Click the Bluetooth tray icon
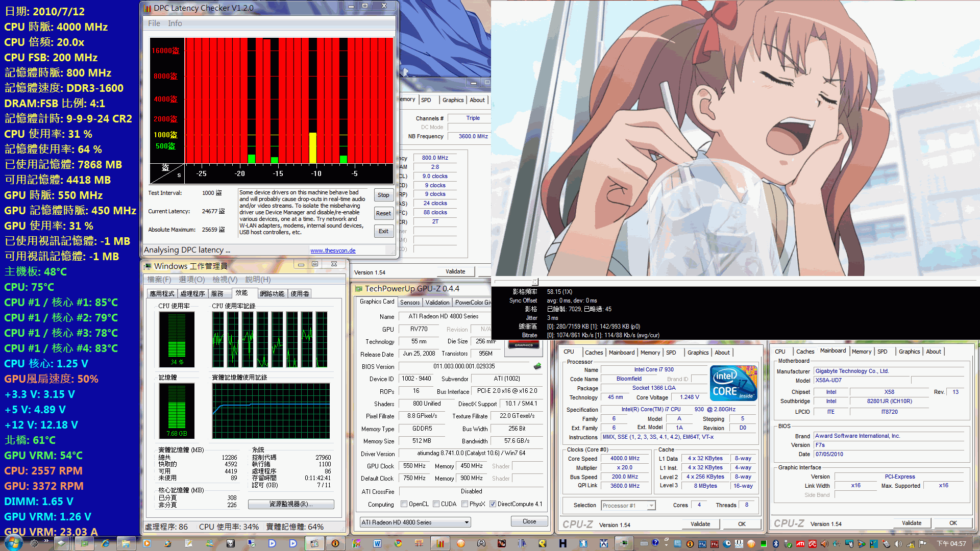The image size is (980, 551). point(775,544)
